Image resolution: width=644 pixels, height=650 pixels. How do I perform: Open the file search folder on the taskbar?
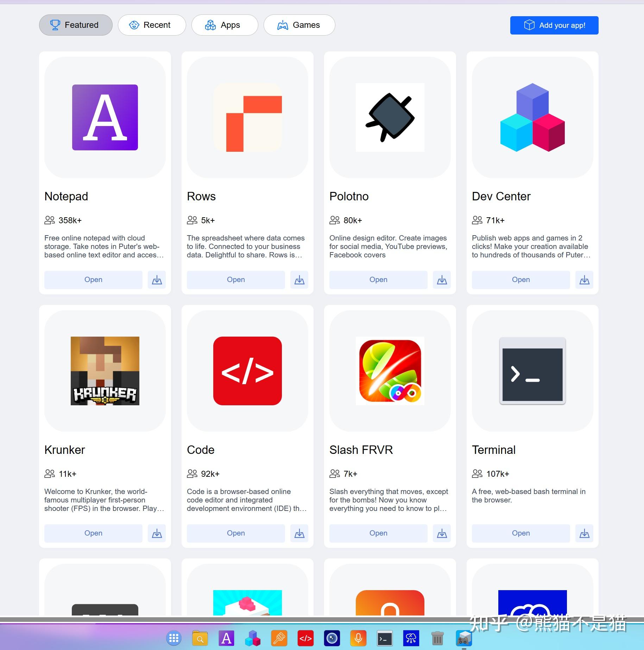click(x=200, y=638)
